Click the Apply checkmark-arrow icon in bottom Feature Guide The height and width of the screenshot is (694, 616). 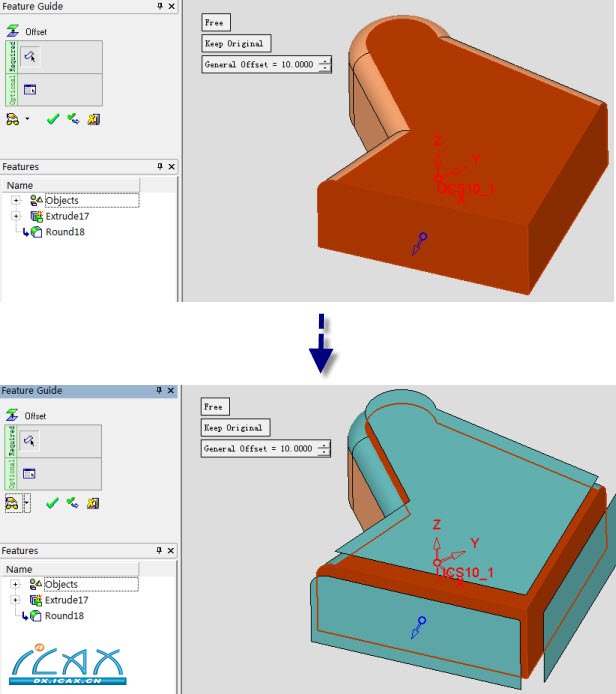click(x=72, y=503)
